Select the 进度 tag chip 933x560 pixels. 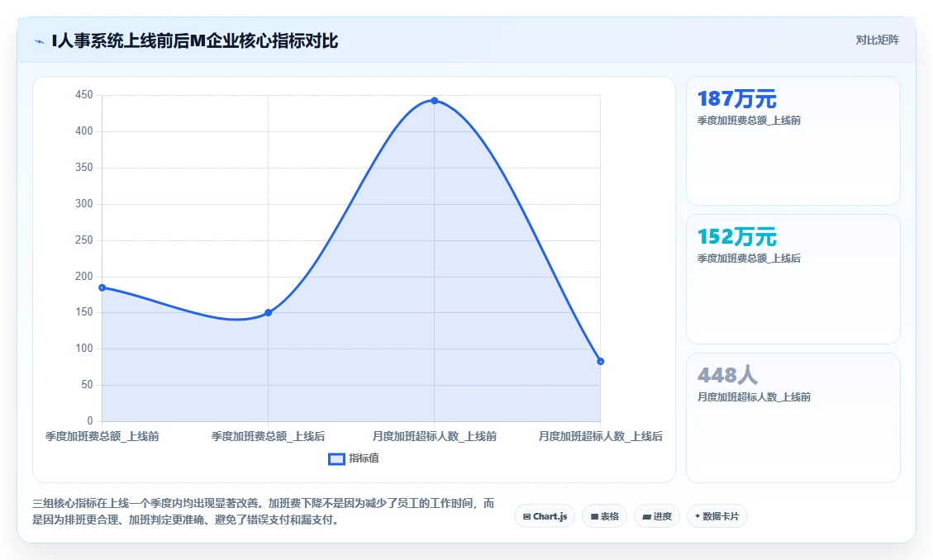tap(657, 516)
